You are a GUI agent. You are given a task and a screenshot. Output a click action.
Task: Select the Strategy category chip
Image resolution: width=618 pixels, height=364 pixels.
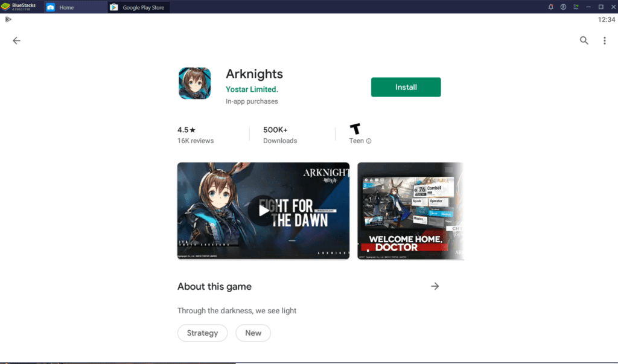tap(202, 333)
